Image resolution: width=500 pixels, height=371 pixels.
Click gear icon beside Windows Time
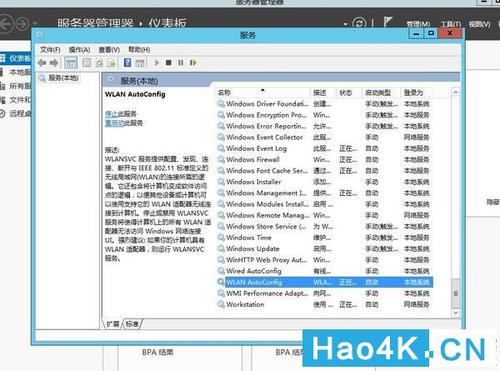pos(221,237)
